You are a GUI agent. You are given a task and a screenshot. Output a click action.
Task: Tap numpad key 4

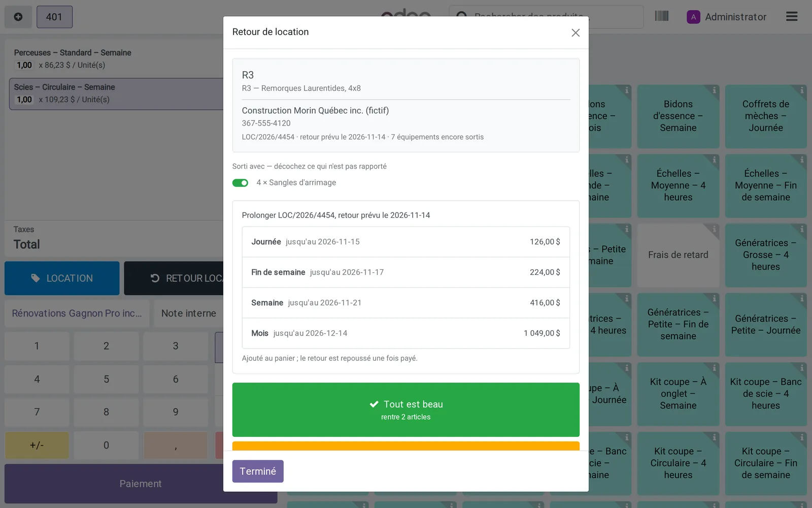pyautogui.click(x=37, y=379)
